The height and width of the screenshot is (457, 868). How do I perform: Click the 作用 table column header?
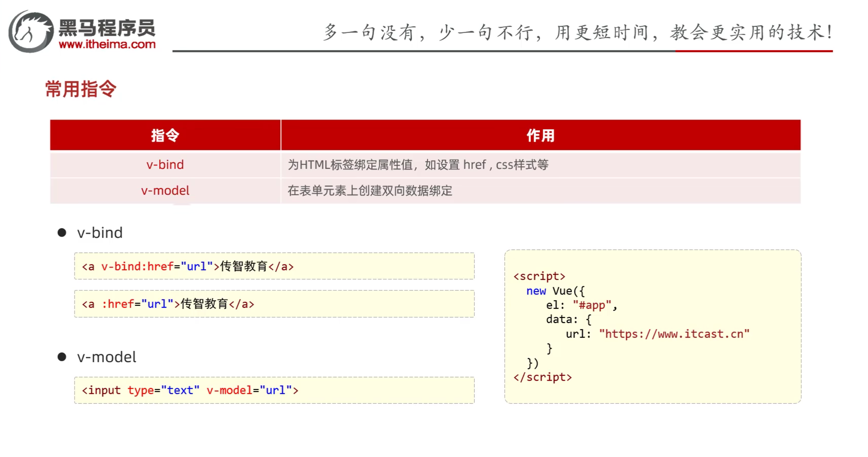[x=540, y=135]
